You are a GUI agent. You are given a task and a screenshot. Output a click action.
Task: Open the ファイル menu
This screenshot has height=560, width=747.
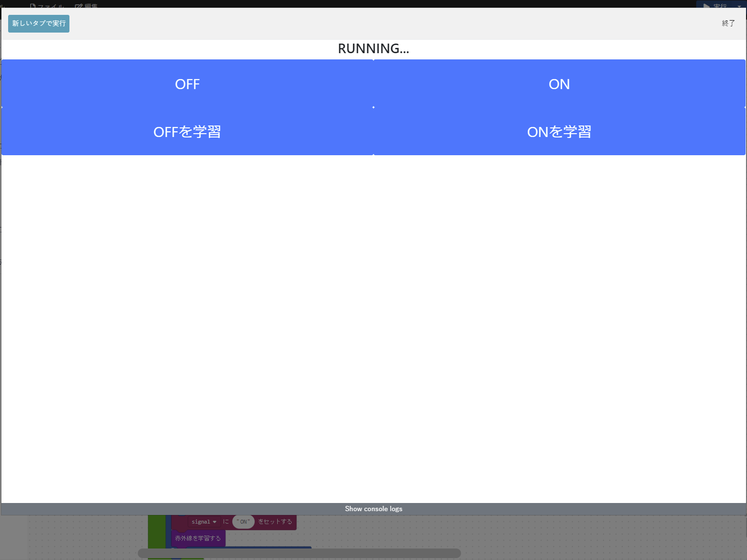tap(51, 6)
